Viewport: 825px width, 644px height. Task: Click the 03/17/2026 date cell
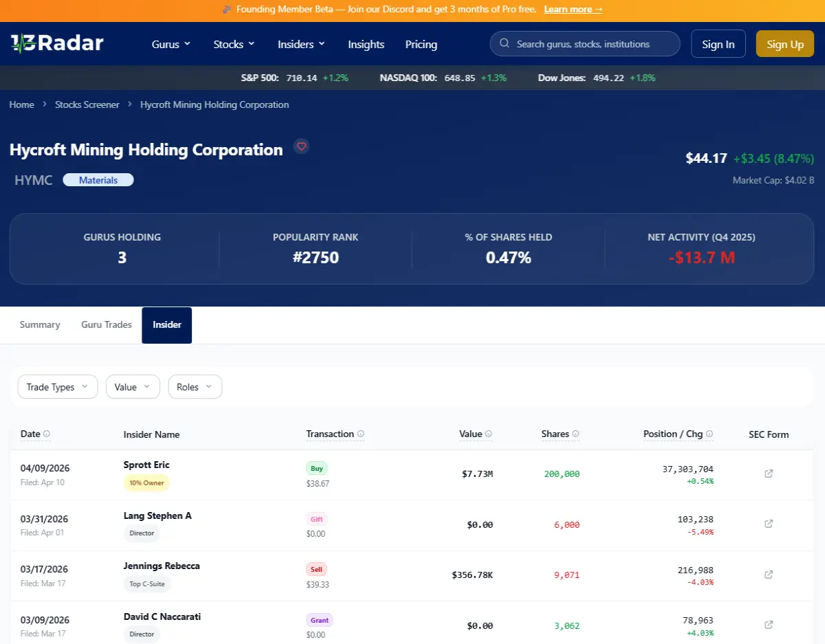(45, 569)
